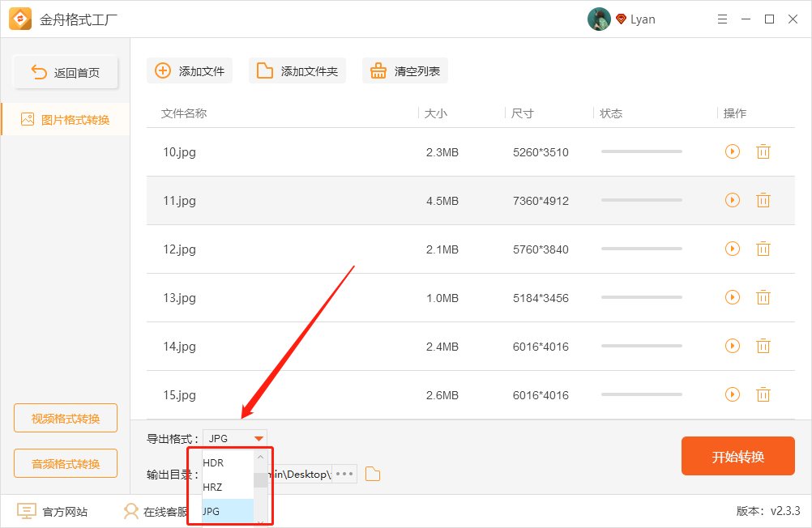Viewport: 812px width, 528px height.
Task: Choose JPG in the format list
Action: pos(228,512)
